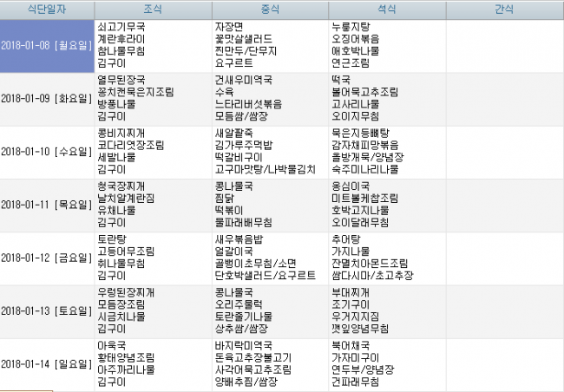Screen dimensions: 564x392
Task: Click 누룽지탕 in Monday's dinner menu
Action: (x=350, y=27)
